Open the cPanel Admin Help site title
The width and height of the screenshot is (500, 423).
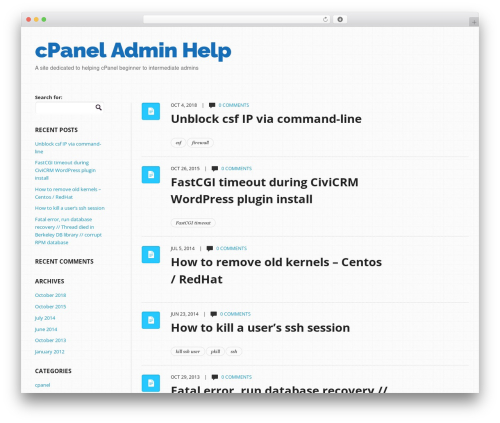[133, 50]
